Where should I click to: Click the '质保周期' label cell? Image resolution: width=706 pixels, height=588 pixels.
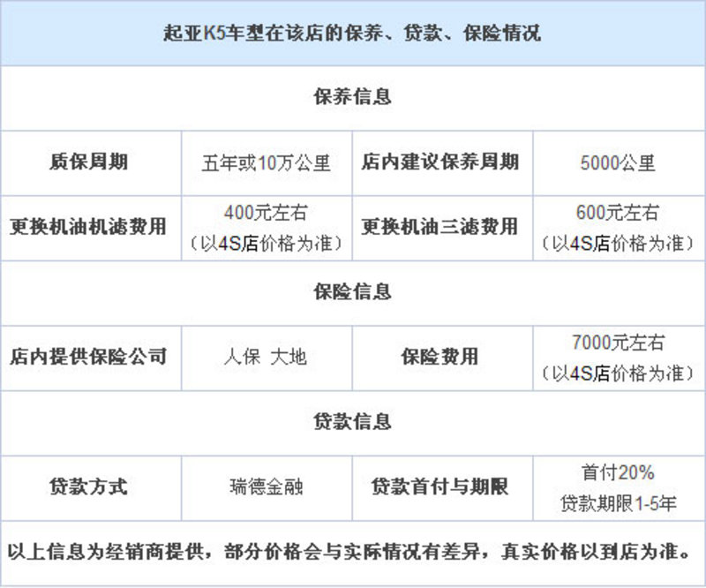(89, 162)
